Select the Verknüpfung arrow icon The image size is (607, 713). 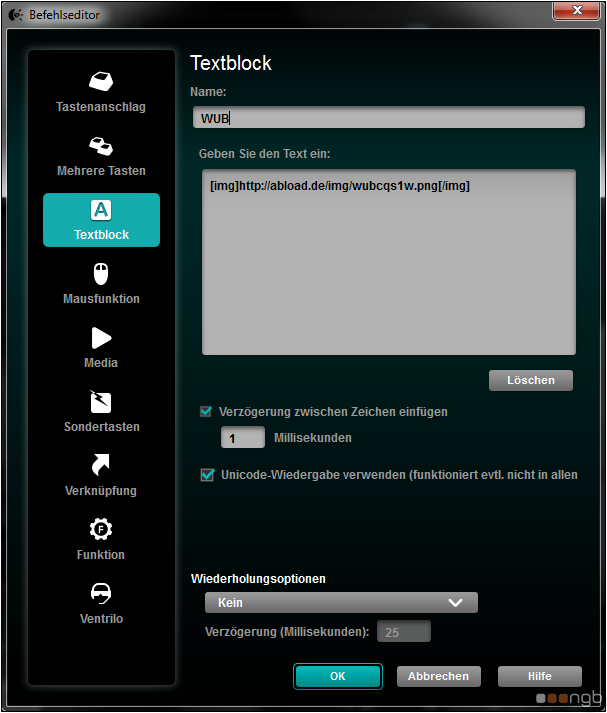pos(101,466)
